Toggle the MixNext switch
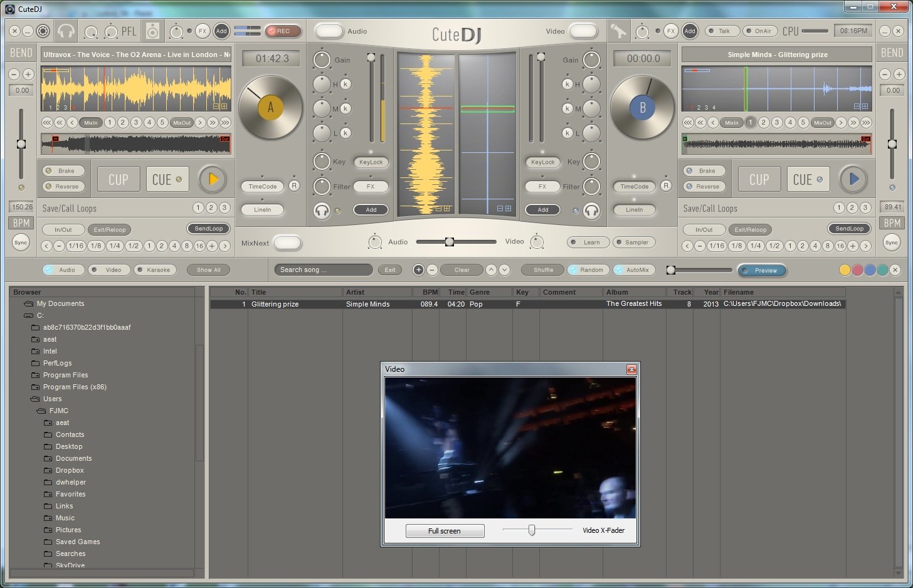 pyautogui.click(x=287, y=243)
